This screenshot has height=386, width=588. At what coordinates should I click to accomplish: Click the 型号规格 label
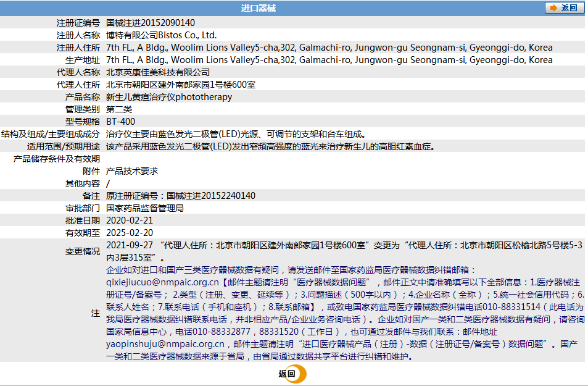[x=83, y=122]
